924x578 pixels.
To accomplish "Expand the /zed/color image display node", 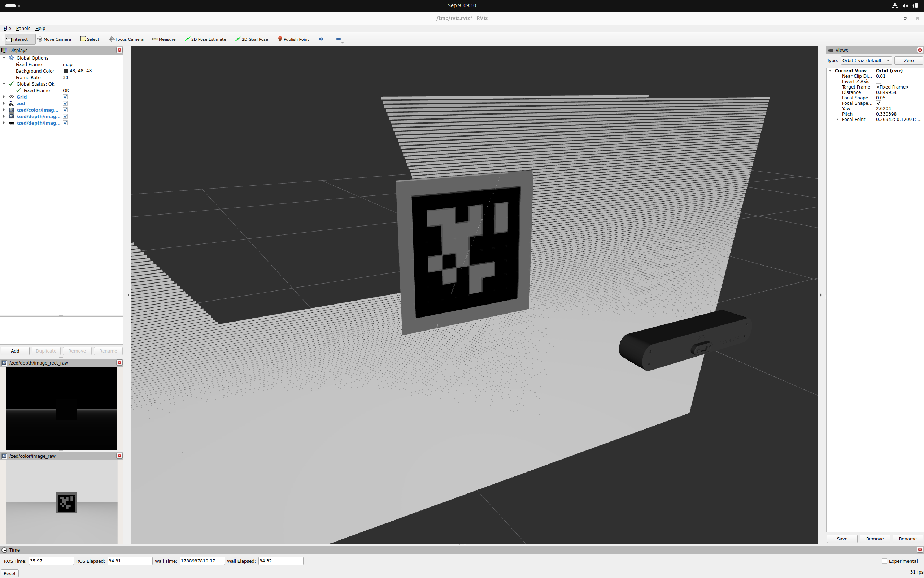I will 4,110.
